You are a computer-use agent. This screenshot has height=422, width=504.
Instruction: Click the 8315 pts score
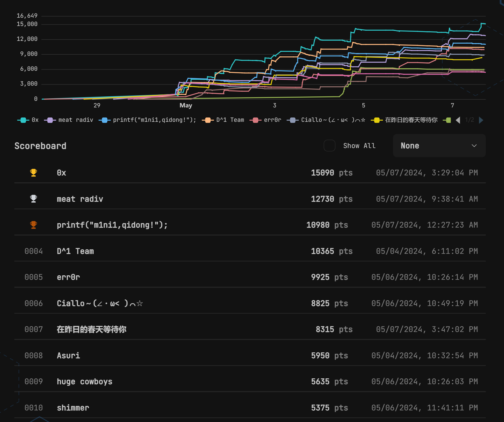coord(334,329)
